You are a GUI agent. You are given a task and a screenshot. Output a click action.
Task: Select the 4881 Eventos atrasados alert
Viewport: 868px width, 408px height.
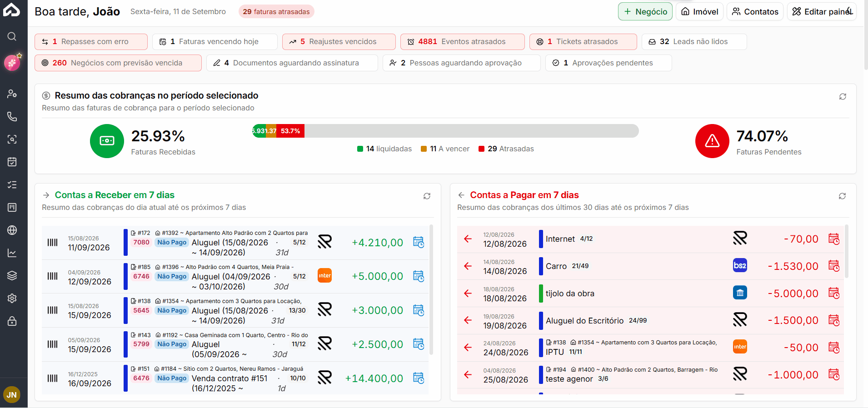pyautogui.click(x=462, y=41)
